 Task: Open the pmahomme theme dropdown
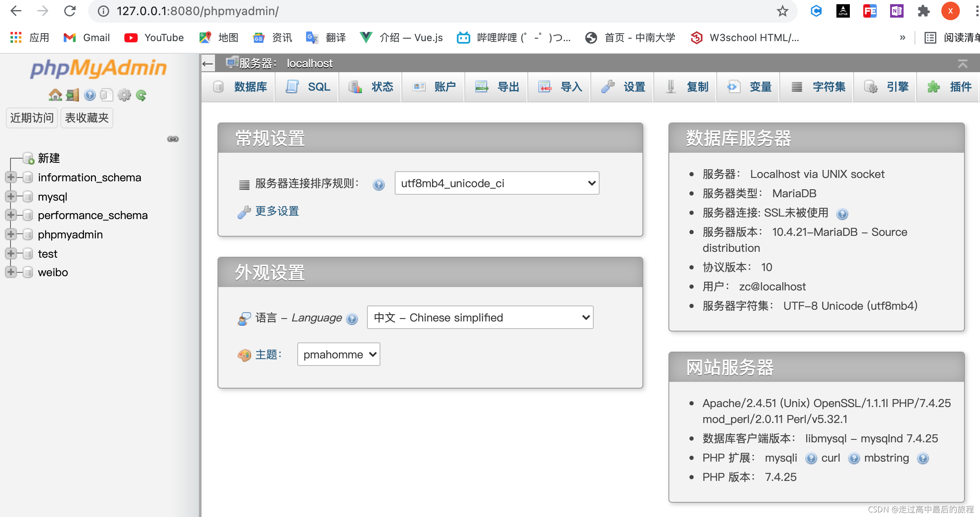338,355
